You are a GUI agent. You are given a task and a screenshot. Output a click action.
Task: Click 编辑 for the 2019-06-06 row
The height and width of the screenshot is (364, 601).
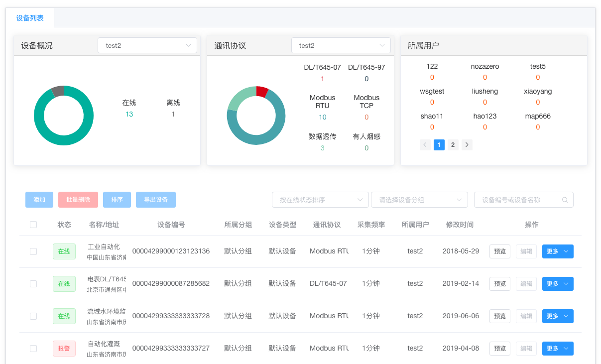point(526,316)
